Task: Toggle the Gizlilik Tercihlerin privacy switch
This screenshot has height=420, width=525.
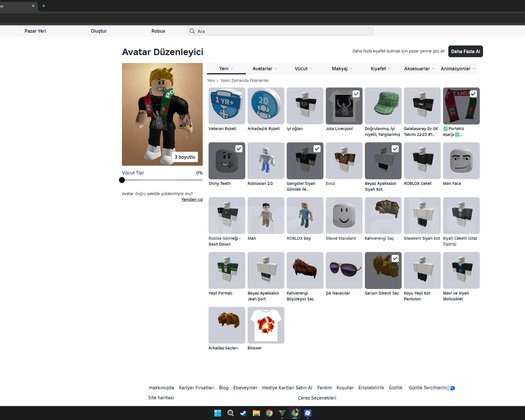Action: pyautogui.click(x=451, y=388)
